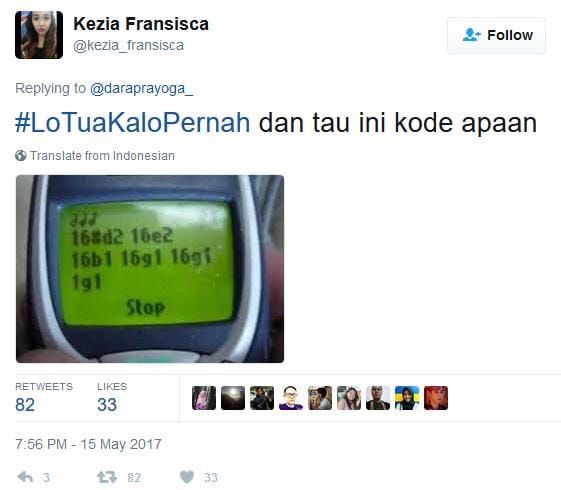The width and height of the screenshot is (561, 490).
Task: Click the reply arrow icon
Action: coord(25,477)
